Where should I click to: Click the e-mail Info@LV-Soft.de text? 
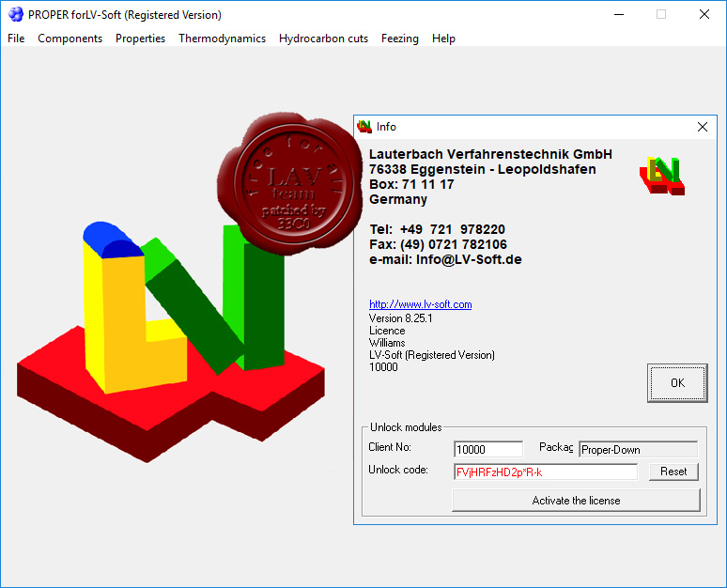(x=445, y=259)
